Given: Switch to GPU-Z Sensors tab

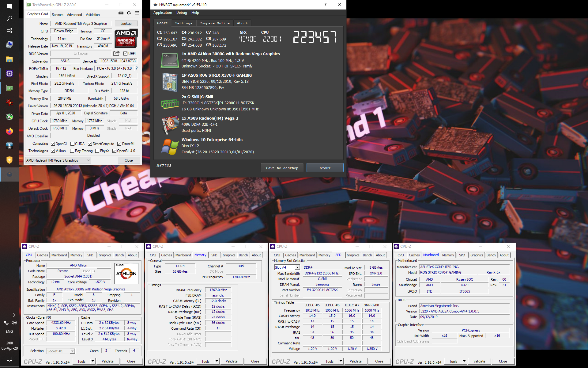Looking at the screenshot, I should [57, 15].
